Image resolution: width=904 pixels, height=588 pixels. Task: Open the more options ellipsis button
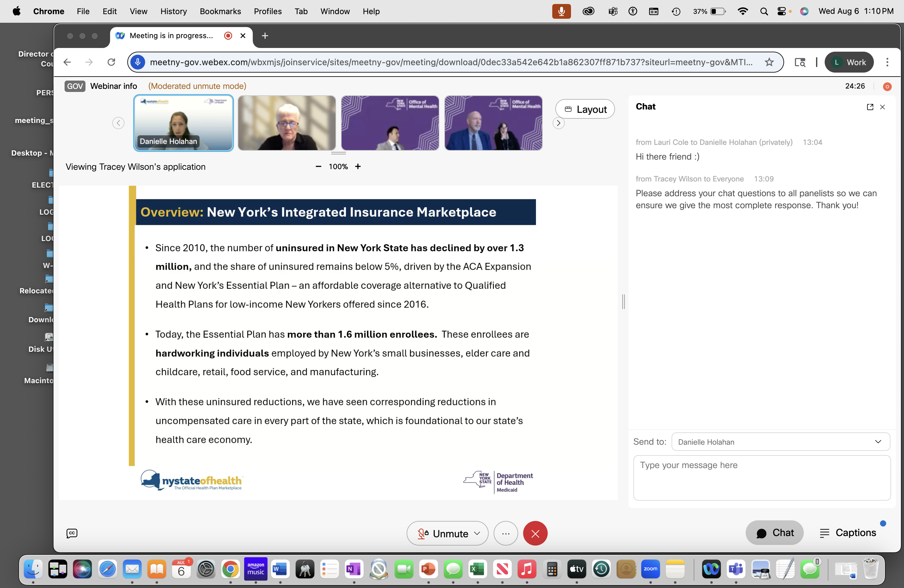coord(506,533)
